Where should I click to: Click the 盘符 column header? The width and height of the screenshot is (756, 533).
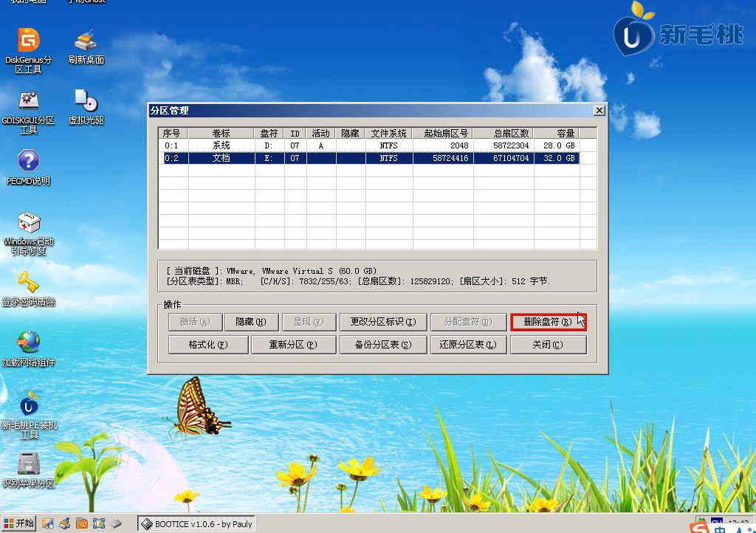pyautogui.click(x=269, y=134)
